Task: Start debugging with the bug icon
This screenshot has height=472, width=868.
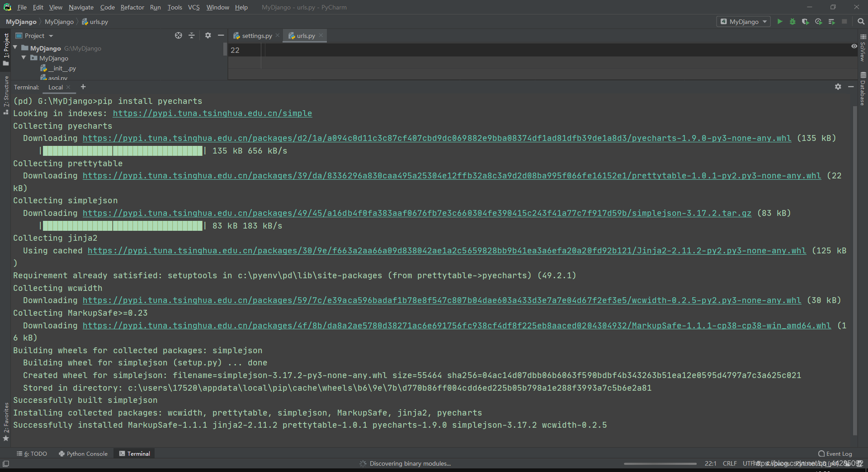Action: pyautogui.click(x=793, y=22)
